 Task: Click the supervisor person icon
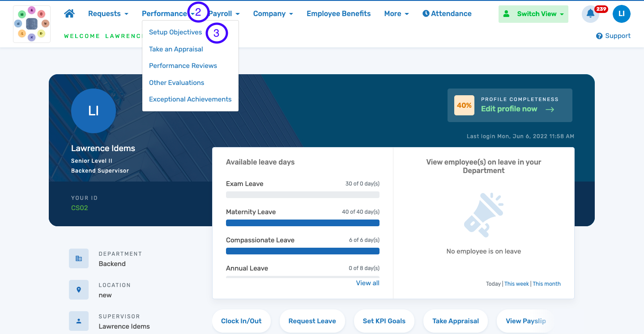click(79, 321)
